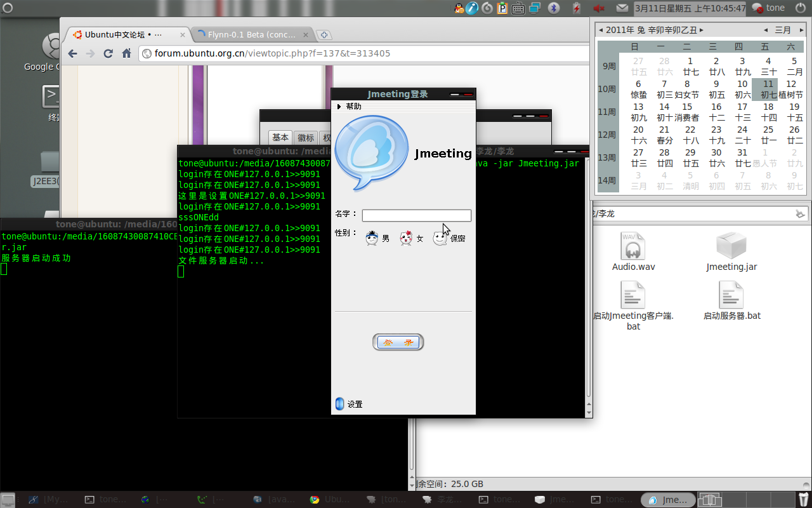Click the Chrome home button

pos(127,53)
